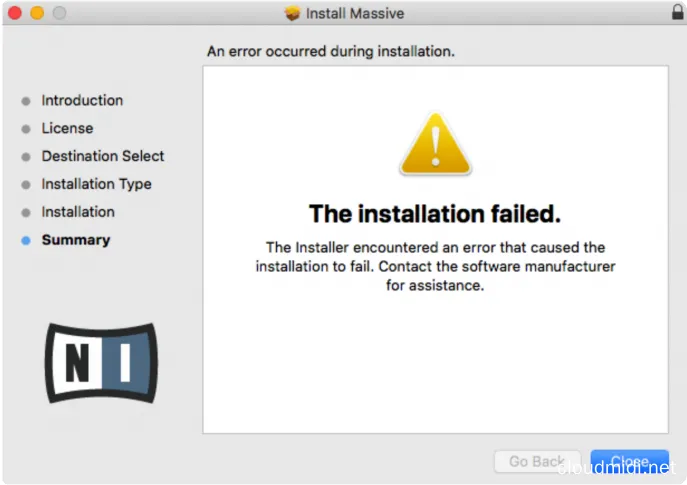Screen dimensions: 687x485
Task: Open the Installation Type step
Action: pos(96,184)
